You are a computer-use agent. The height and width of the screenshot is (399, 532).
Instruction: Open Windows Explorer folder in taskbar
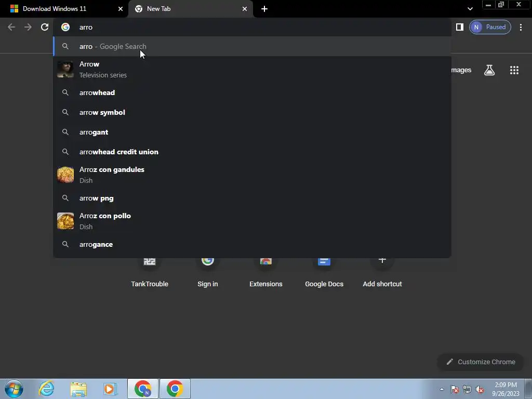tap(78, 389)
